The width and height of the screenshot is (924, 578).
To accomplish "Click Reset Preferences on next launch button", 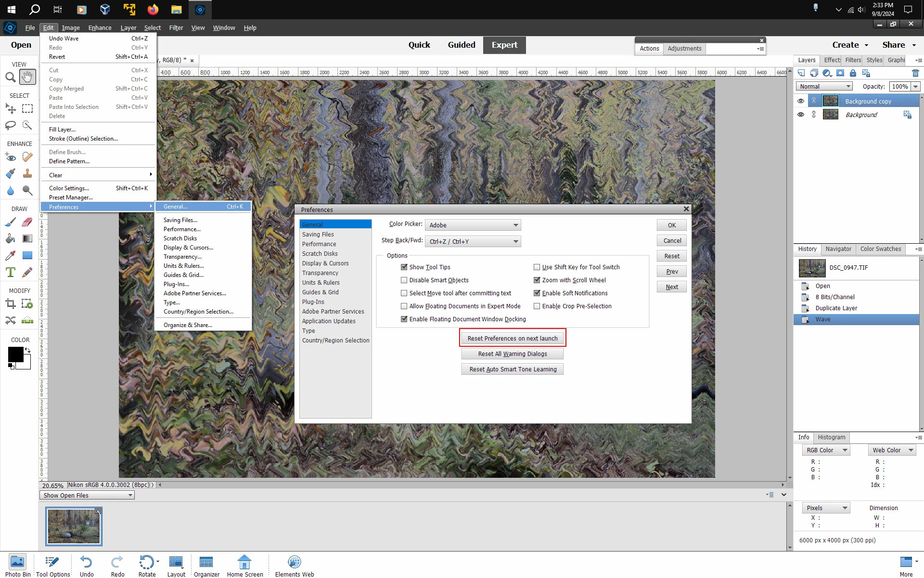I will point(512,339).
